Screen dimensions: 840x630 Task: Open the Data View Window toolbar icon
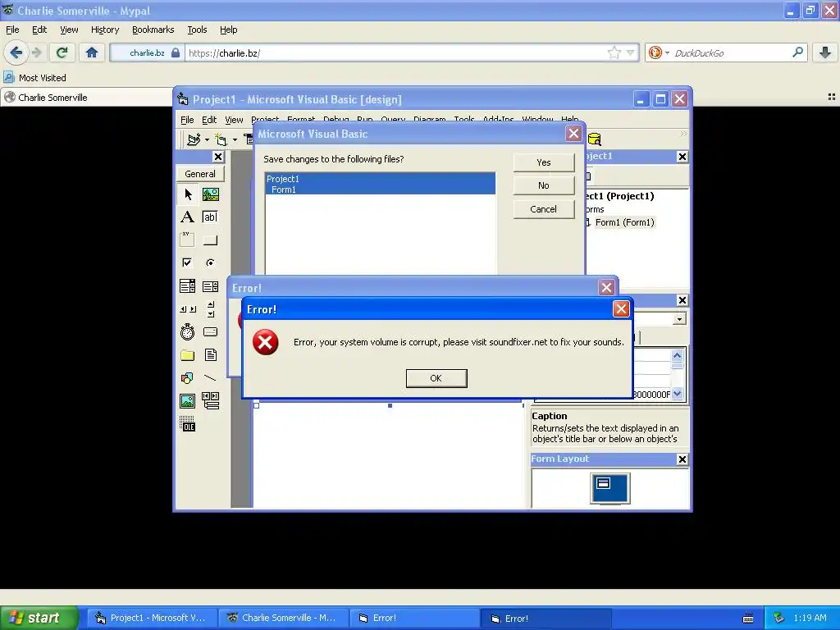594,139
